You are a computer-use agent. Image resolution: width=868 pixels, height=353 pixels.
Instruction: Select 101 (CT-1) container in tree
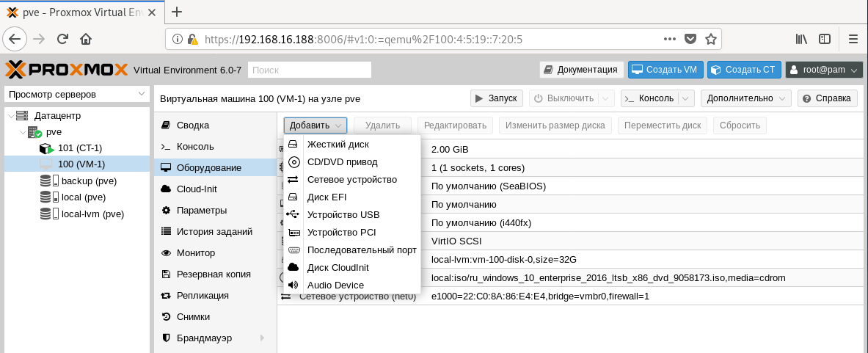pyautogui.click(x=77, y=148)
